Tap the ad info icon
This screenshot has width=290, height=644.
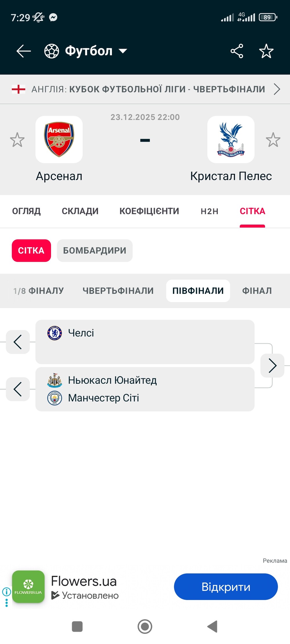[6, 592]
